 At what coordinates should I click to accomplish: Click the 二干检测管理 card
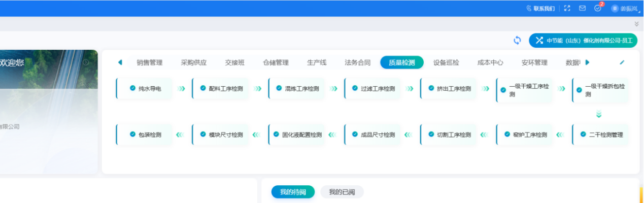tap(601, 135)
